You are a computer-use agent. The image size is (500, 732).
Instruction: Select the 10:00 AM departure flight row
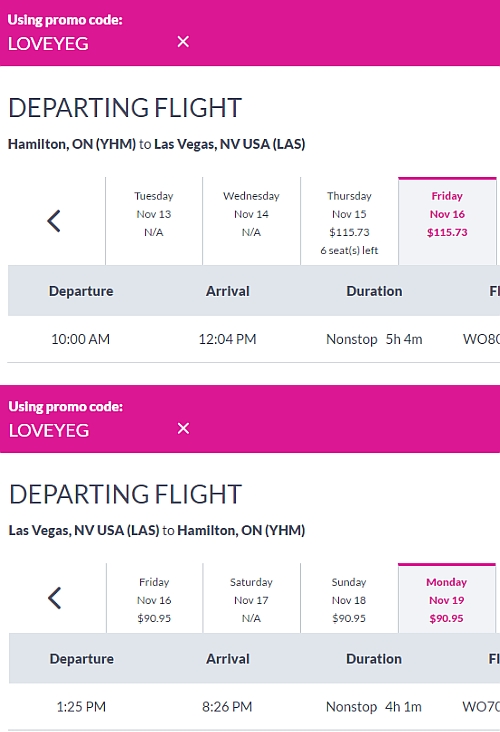(x=254, y=339)
